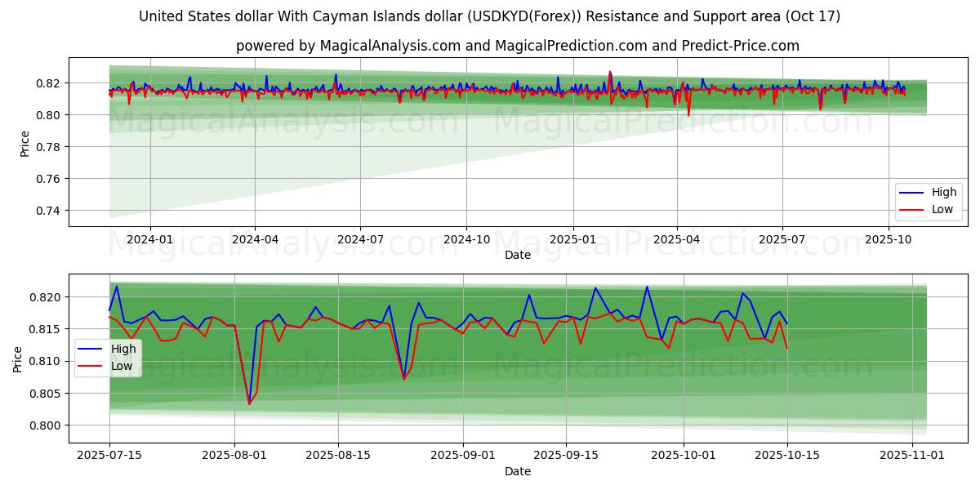This screenshot has width=980, height=490.
Task: Click the 0.805 price tick on lower chart
Action: [45, 394]
